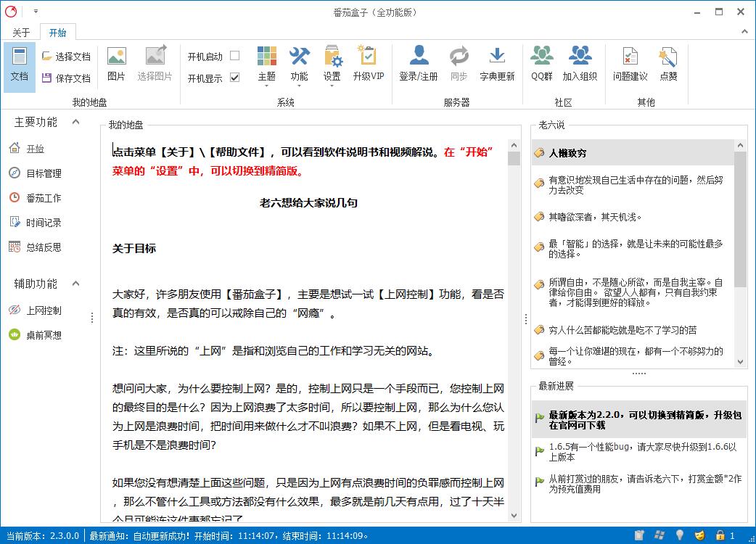
Task: Select the 开始 ribbon tab
Action: (57, 33)
